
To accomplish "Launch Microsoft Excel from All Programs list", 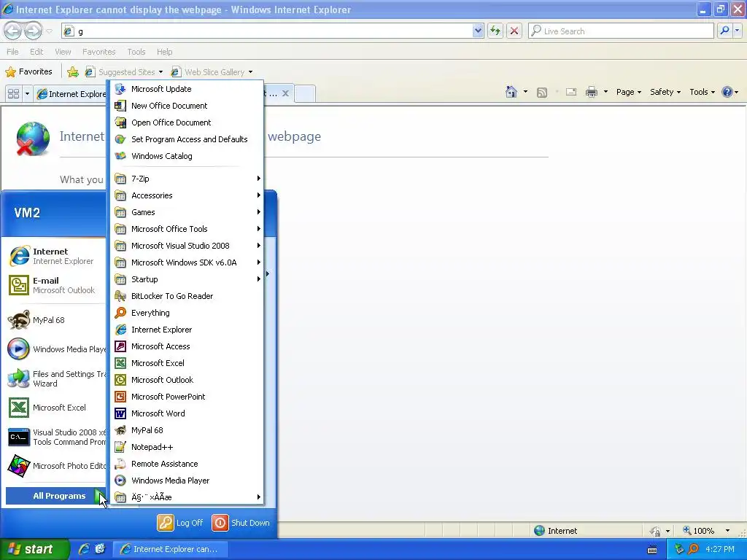I will 187,363.
